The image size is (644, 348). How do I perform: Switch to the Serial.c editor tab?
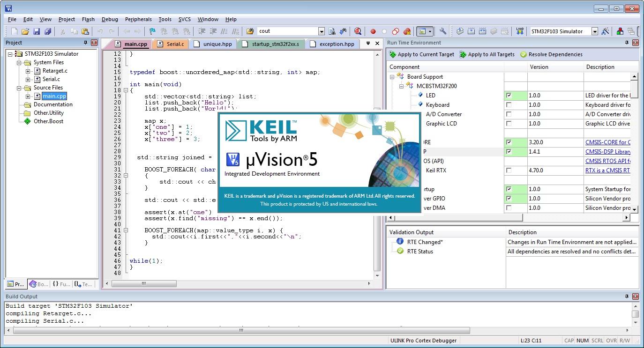point(171,44)
